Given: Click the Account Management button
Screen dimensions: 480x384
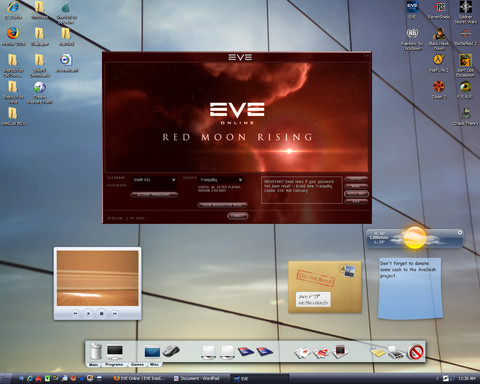Looking at the screenshot, I should click(154, 195).
